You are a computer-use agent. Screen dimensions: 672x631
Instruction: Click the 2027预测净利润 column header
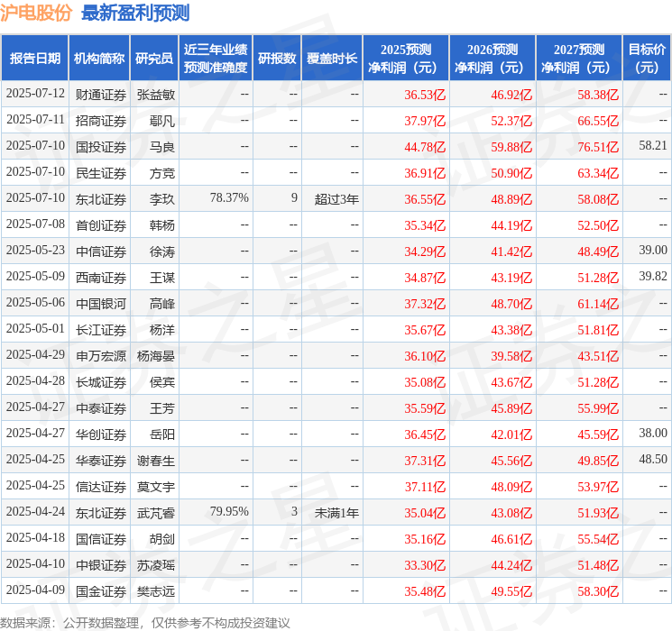[x=579, y=59]
